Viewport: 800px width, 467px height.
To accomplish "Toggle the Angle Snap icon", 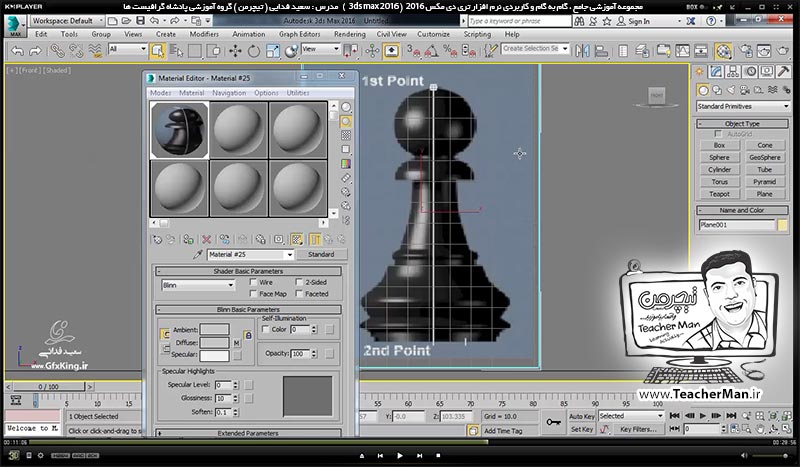I will (x=432, y=51).
